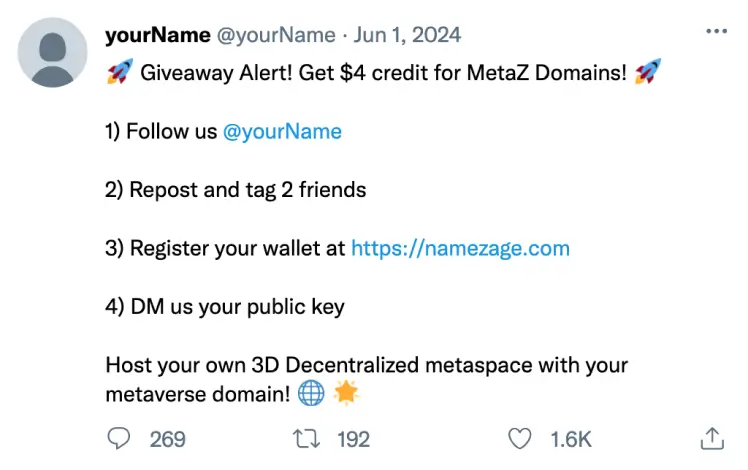Click the blue @yourName mention link

pyautogui.click(x=282, y=131)
